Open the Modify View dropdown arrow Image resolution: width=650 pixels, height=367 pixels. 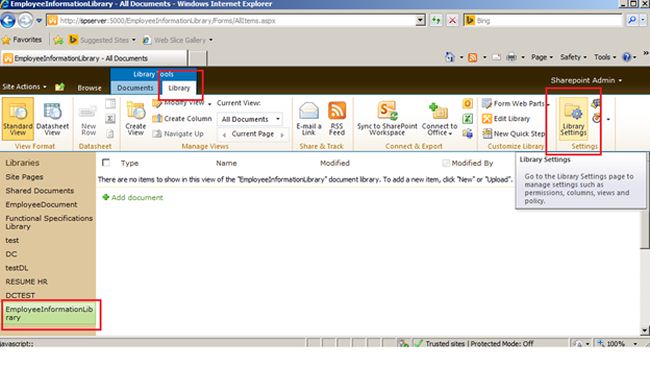click(x=209, y=104)
